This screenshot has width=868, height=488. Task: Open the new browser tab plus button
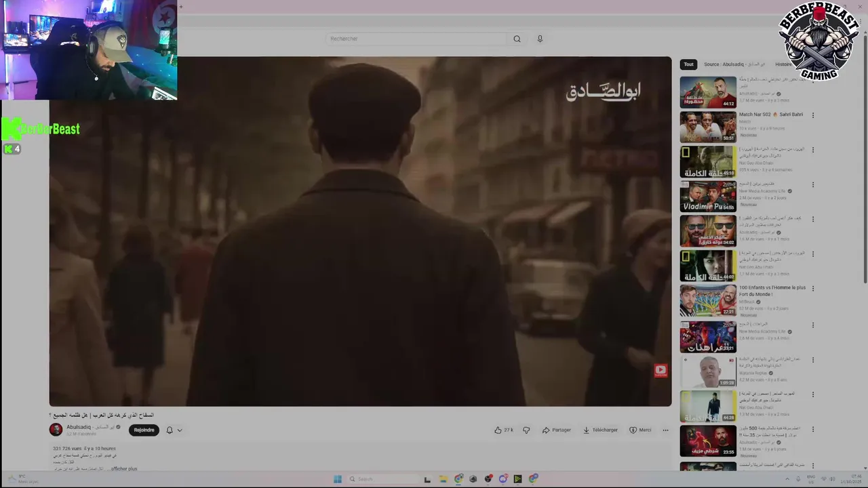[x=181, y=7]
